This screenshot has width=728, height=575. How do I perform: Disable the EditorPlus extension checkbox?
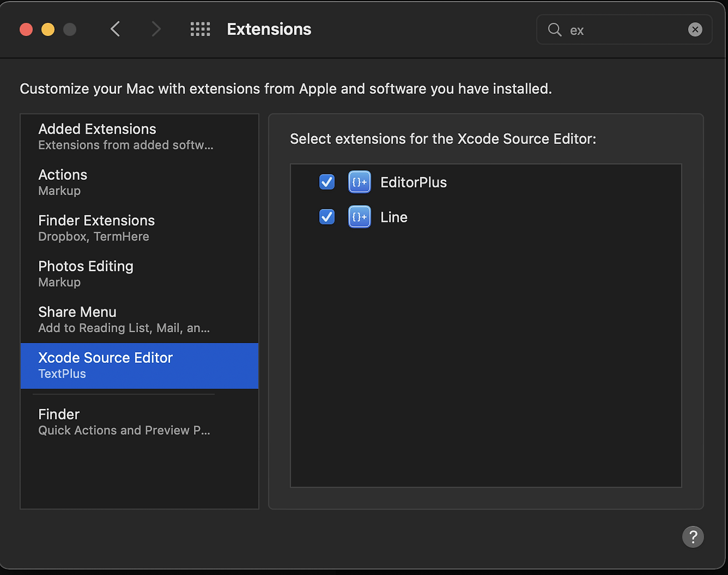(x=327, y=182)
